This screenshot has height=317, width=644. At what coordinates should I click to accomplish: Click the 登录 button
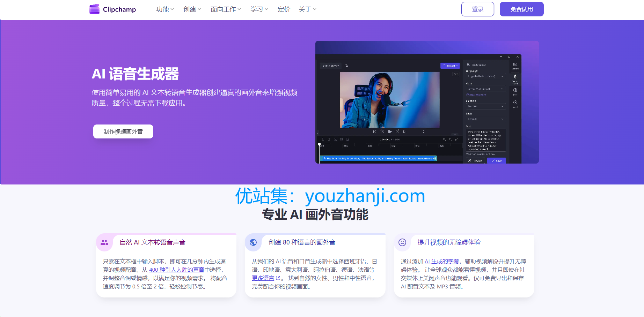pyautogui.click(x=478, y=9)
